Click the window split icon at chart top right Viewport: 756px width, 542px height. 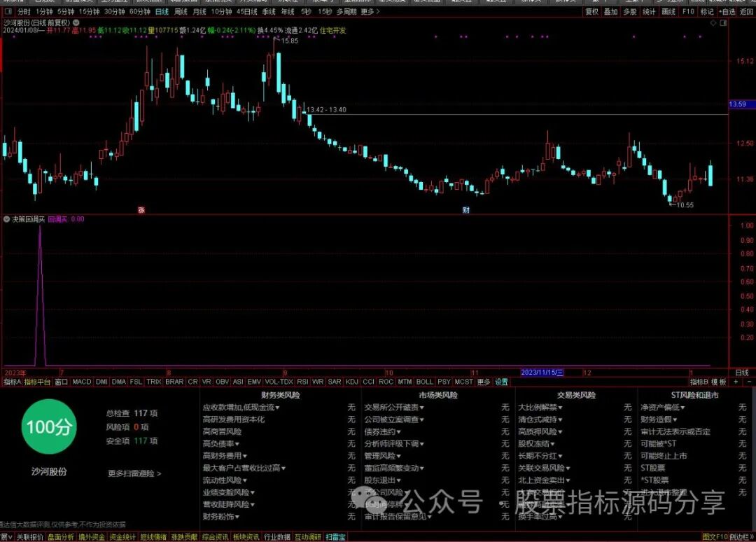tap(723, 22)
